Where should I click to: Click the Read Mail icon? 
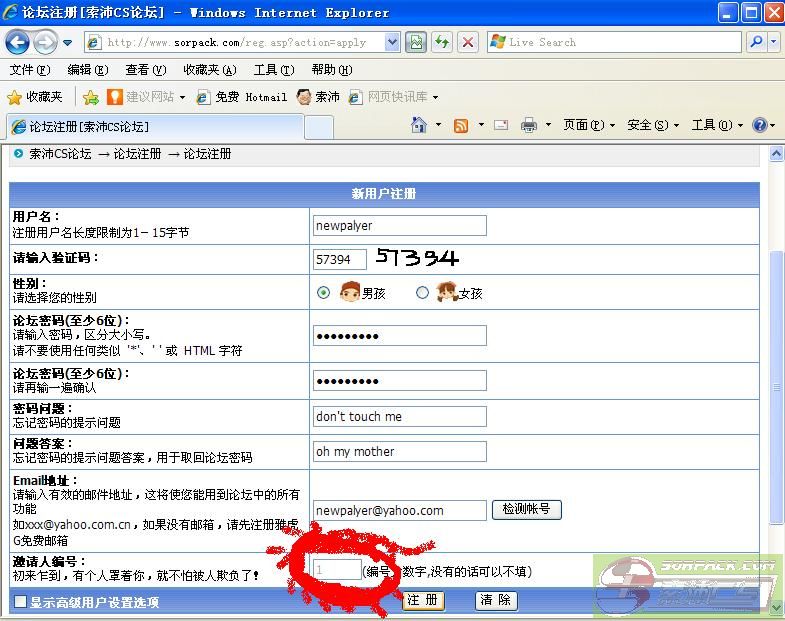[x=501, y=125]
